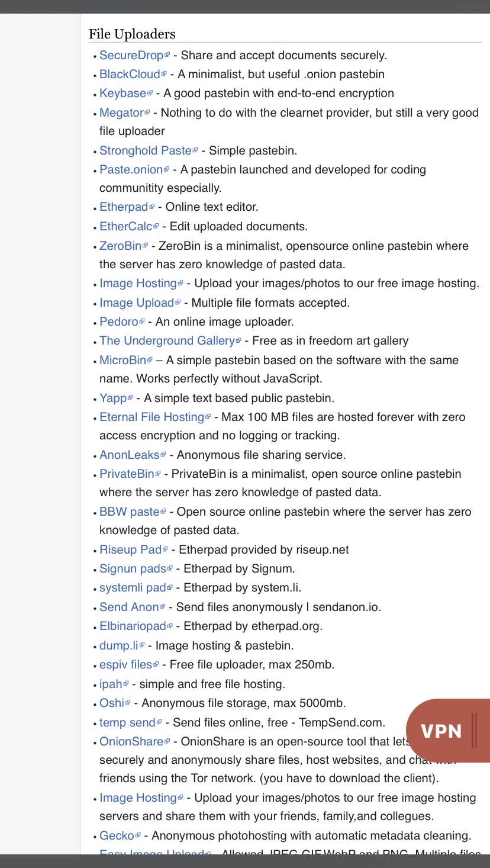
Task: Click the external link icon after Keybase
Action: click(x=150, y=93)
